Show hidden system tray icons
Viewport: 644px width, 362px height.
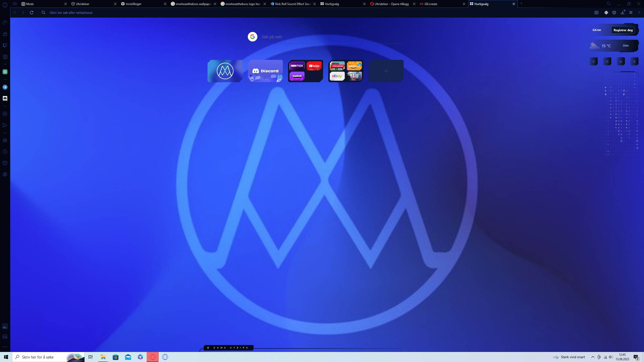(x=593, y=357)
